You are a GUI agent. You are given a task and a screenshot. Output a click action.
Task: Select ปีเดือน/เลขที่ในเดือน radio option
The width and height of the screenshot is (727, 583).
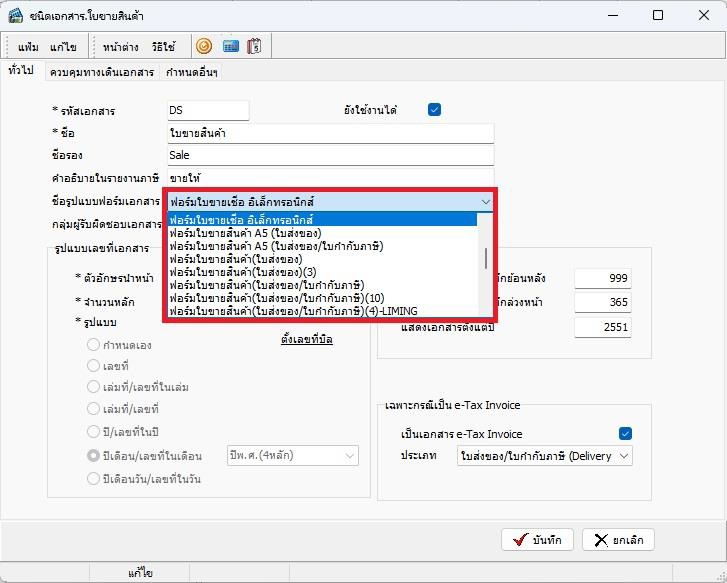pyautogui.click(x=93, y=455)
